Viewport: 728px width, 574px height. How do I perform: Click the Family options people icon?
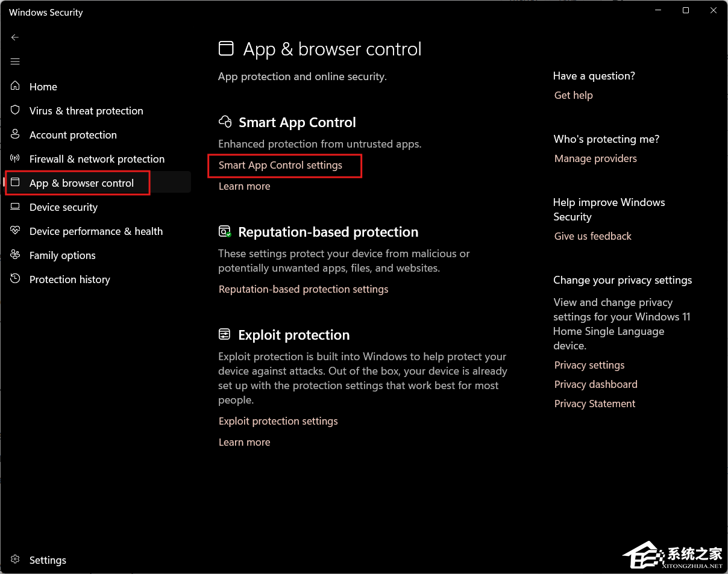(x=16, y=255)
